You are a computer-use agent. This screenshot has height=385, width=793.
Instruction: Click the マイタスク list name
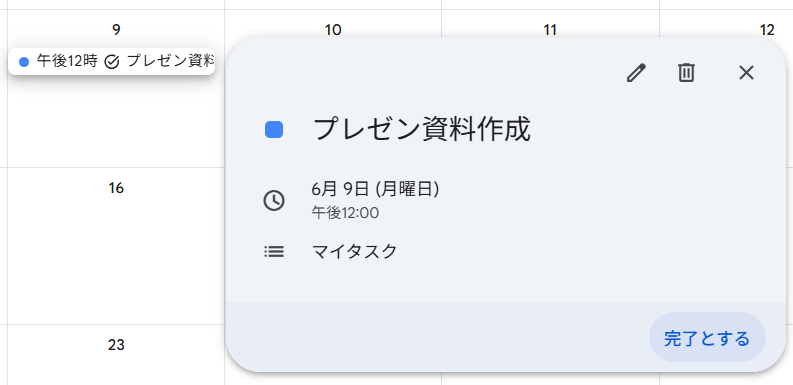(355, 251)
